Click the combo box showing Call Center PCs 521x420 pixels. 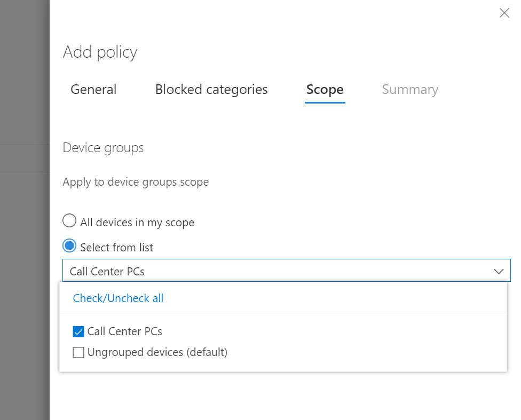[x=267, y=271]
